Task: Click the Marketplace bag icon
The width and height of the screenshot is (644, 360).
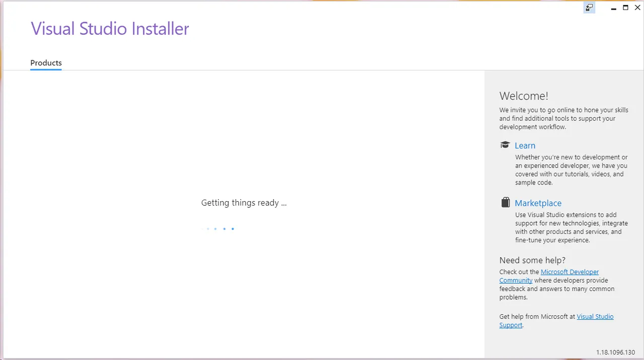Action: point(506,202)
